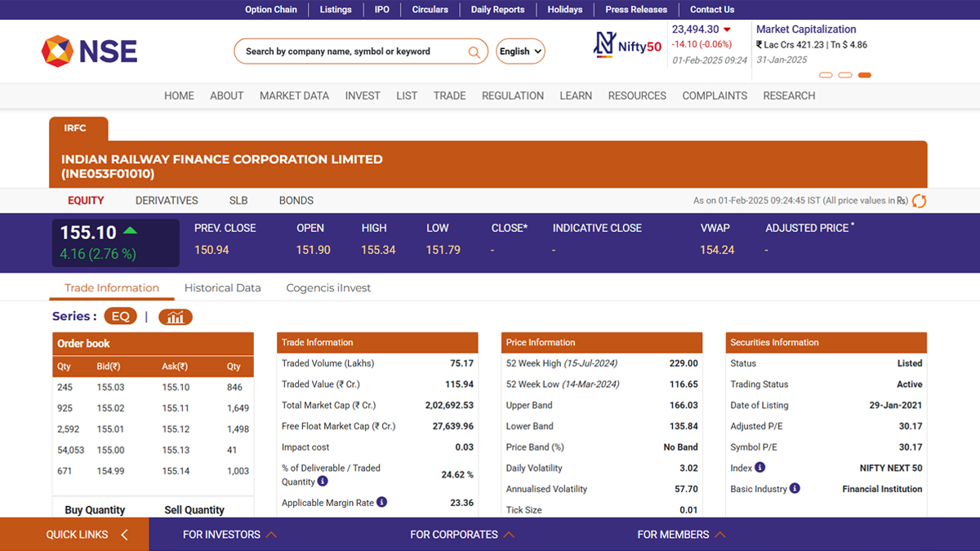Click the NSE logo
The image size is (980, 551).
point(89,51)
